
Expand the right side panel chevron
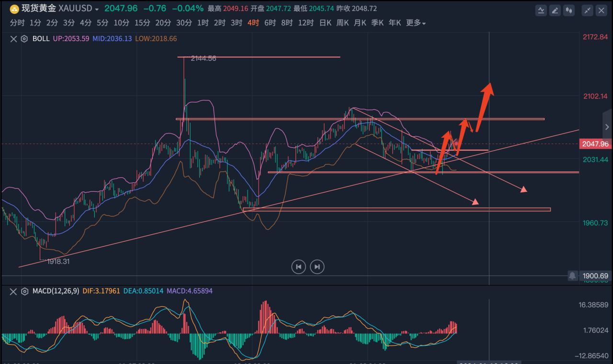pyautogui.click(x=607, y=128)
